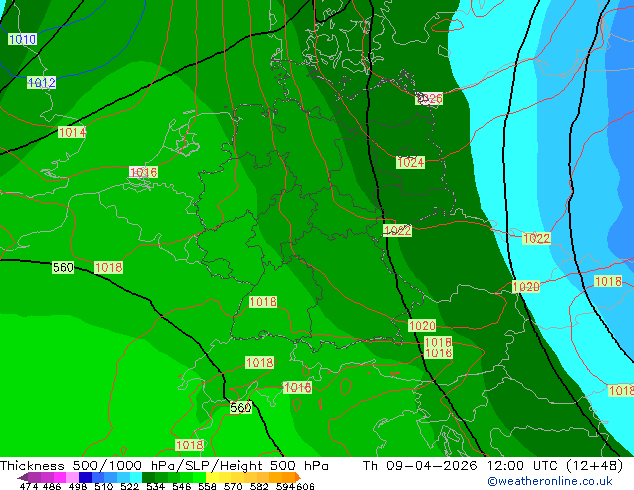
Task: Select the 1022 label on cyan shading
Action: pos(536,238)
